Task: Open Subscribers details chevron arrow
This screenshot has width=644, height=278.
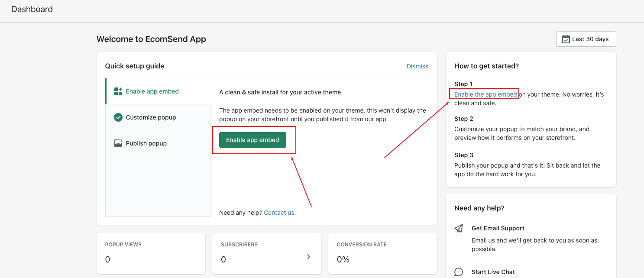Action: tap(308, 257)
